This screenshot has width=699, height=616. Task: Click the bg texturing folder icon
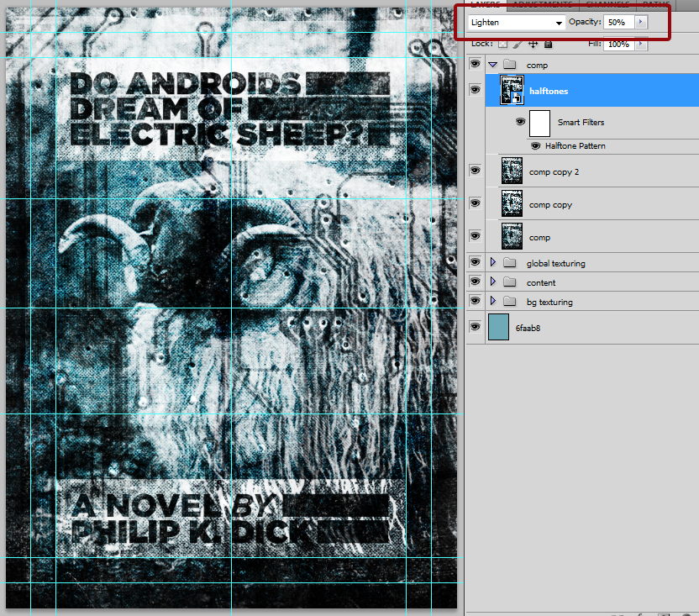[x=509, y=302]
